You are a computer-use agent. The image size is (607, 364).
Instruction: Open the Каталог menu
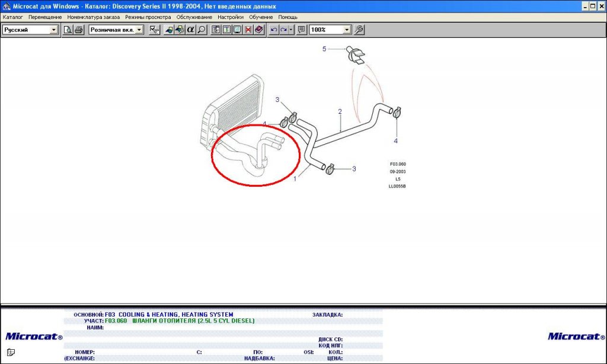click(13, 17)
